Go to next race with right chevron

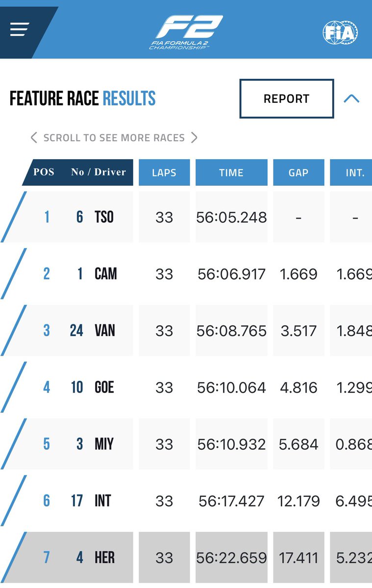[x=194, y=138]
